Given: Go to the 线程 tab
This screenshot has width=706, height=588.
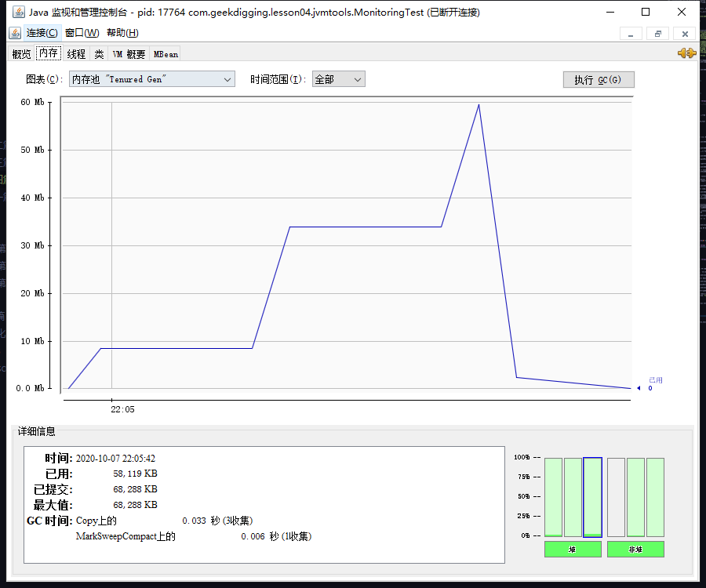Looking at the screenshot, I should point(76,54).
